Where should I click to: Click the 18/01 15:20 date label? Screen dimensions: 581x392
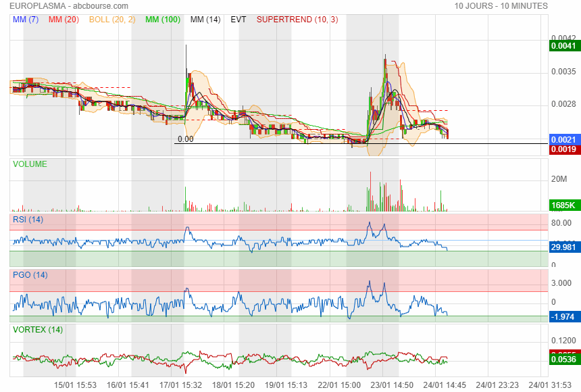pos(234,385)
